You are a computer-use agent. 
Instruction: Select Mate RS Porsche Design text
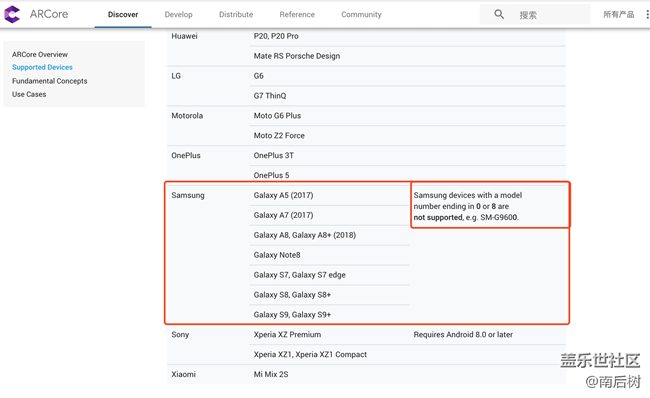(x=297, y=56)
